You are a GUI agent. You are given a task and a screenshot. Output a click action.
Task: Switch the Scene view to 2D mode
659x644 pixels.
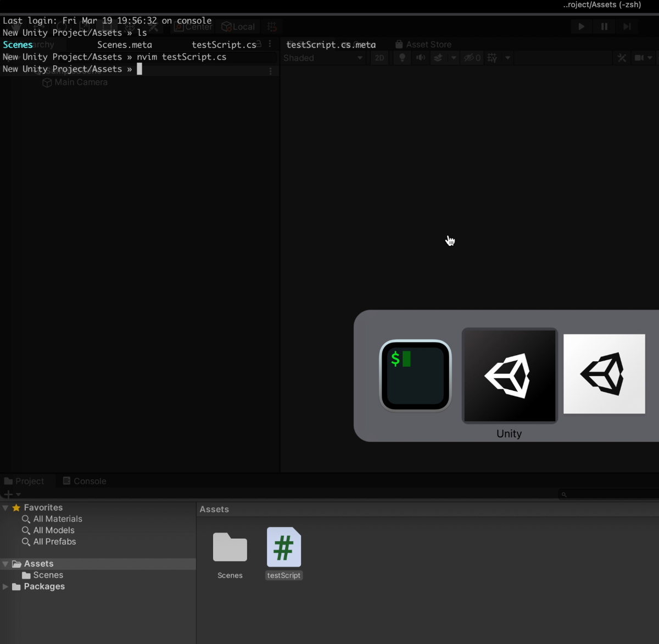[x=379, y=58]
